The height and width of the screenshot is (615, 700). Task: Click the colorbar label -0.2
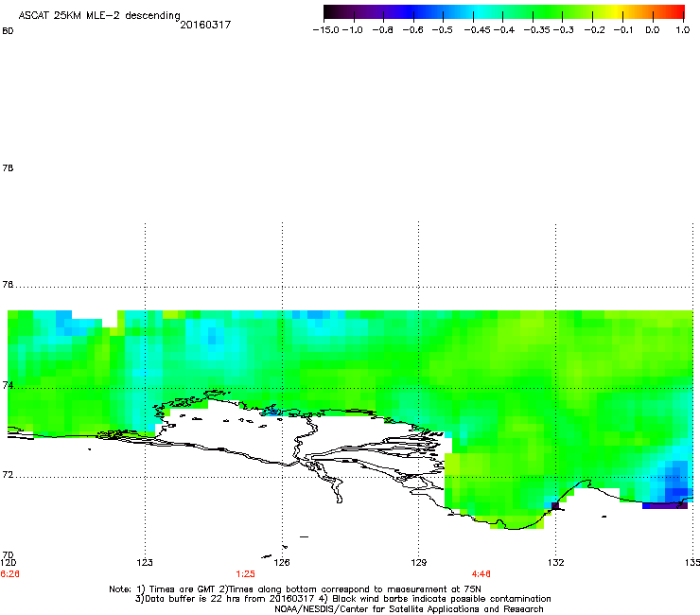pyautogui.click(x=595, y=30)
